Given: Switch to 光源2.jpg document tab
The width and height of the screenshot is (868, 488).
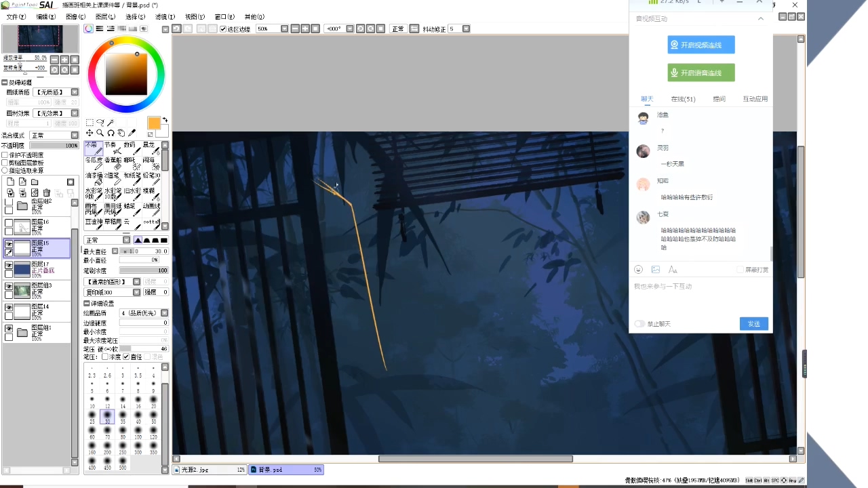Looking at the screenshot, I should [x=210, y=470].
